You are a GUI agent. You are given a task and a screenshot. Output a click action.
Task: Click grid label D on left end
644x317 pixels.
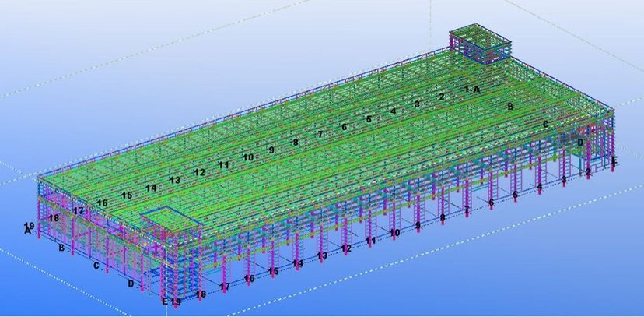click(x=131, y=284)
